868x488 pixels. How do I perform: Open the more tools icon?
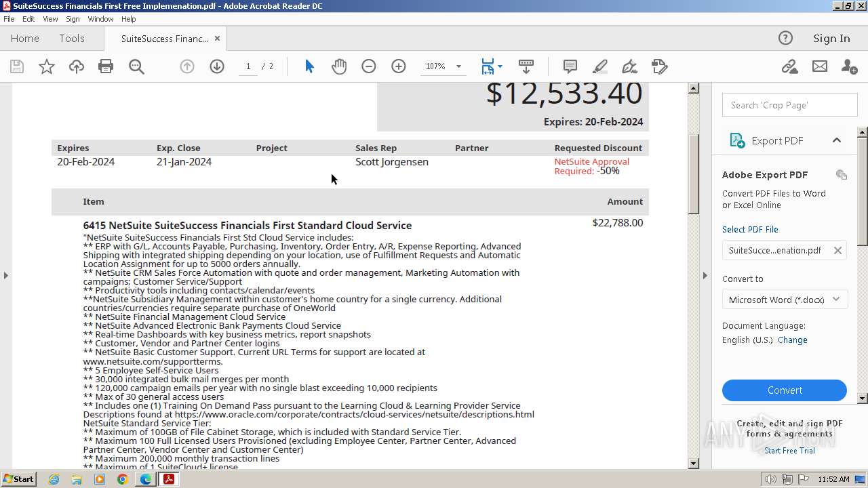pyautogui.click(x=660, y=66)
